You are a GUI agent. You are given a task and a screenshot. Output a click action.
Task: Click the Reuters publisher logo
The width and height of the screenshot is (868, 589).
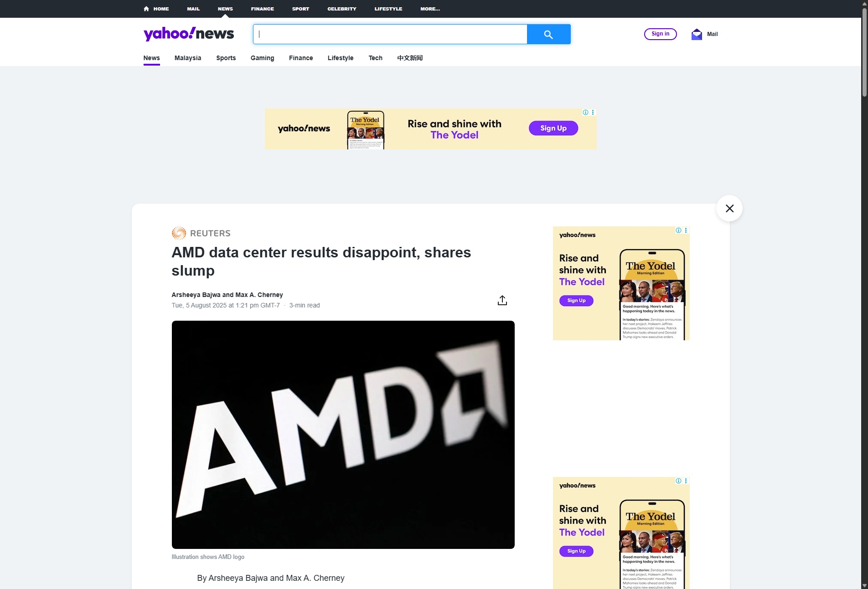tap(201, 233)
